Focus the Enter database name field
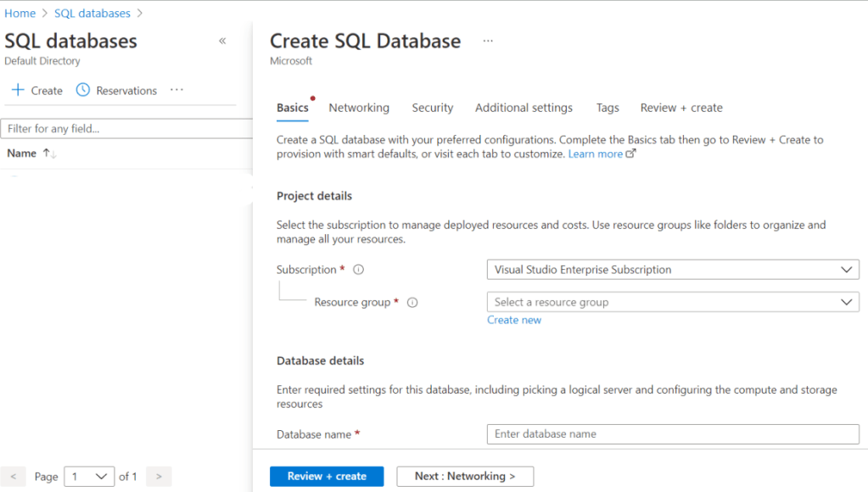This screenshot has height=492, width=868. 673,434
